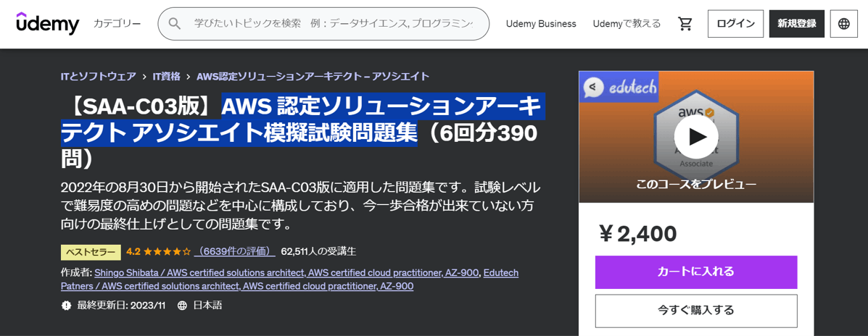Play the course preview video
The height and width of the screenshot is (336, 868).
[x=696, y=136]
